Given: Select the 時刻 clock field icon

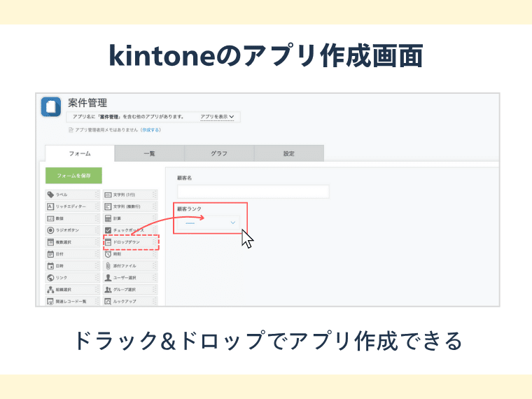Looking at the screenshot, I should (x=108, y=254).
